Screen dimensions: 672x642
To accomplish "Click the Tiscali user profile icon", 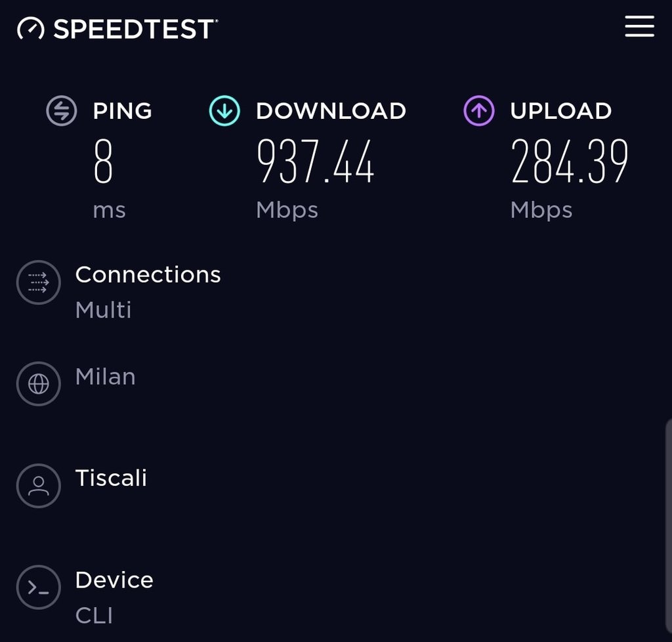I will 39,486.
